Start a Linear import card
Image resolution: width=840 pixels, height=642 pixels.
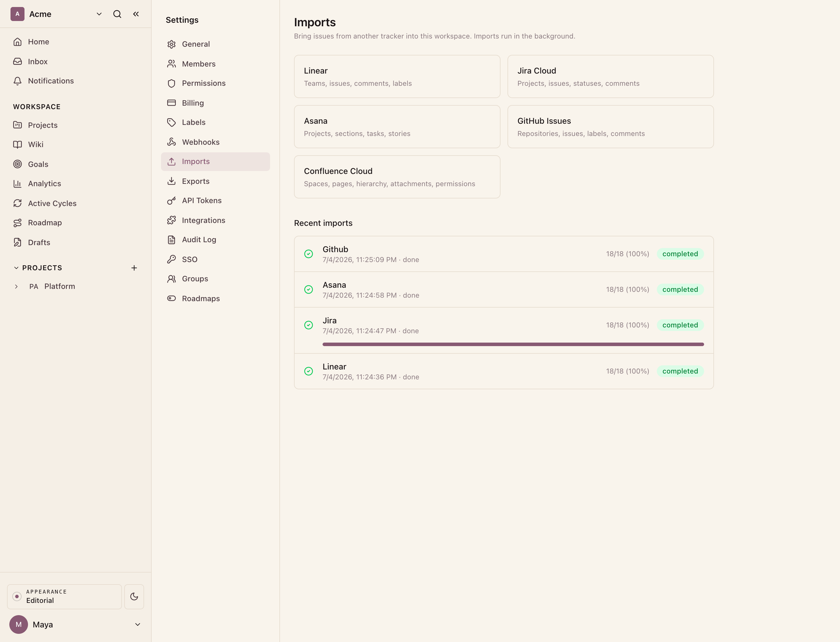pyautogui.click(x=397, y=76)
